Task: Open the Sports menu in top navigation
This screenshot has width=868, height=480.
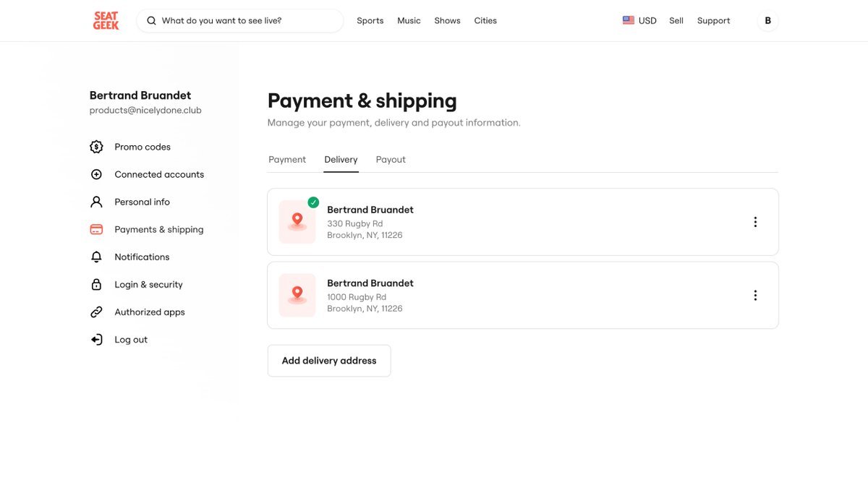Action: click(370, 21)
